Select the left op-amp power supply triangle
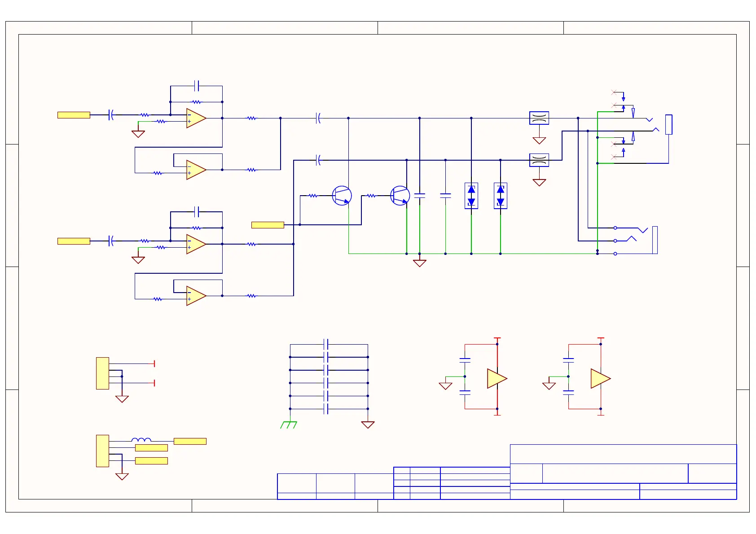The image size is (756, 534). pyautogui.click(x=497, y=378)
